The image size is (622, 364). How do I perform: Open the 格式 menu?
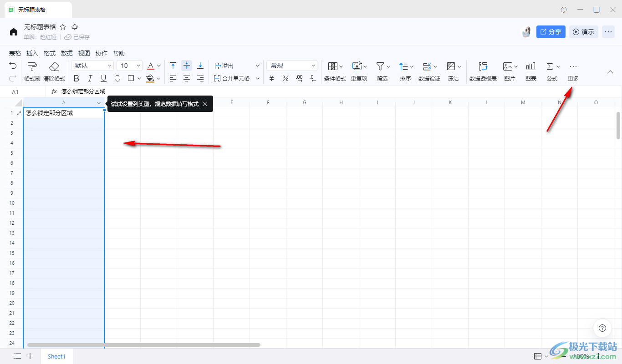coord(50,53)
